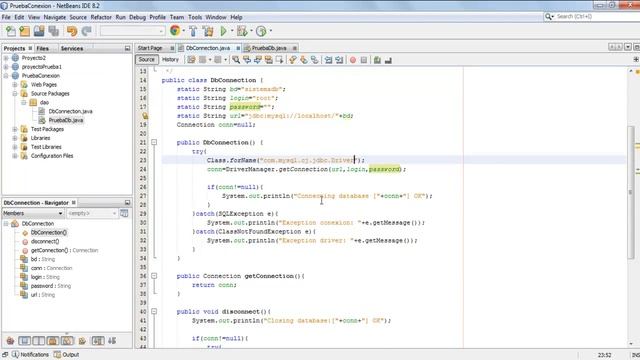Toggle Show Inherited Members in Navigator

click(10, 340)
